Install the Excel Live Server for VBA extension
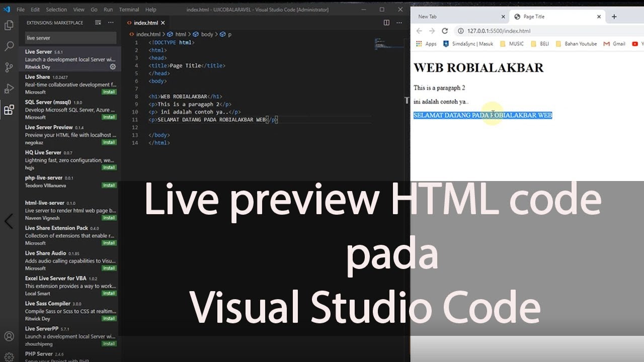This screenshot has height=362, width=644. pos(109,294)
